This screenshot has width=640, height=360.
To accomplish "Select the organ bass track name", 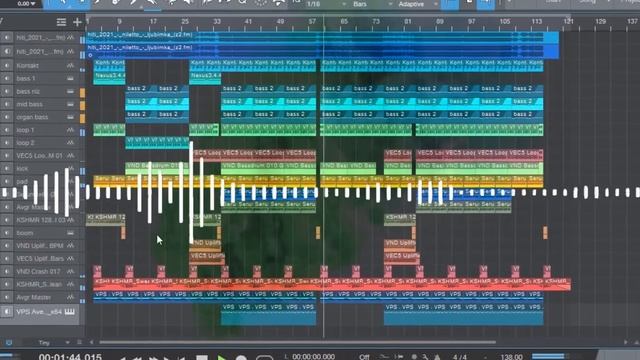I will click(x=32, y=117).
